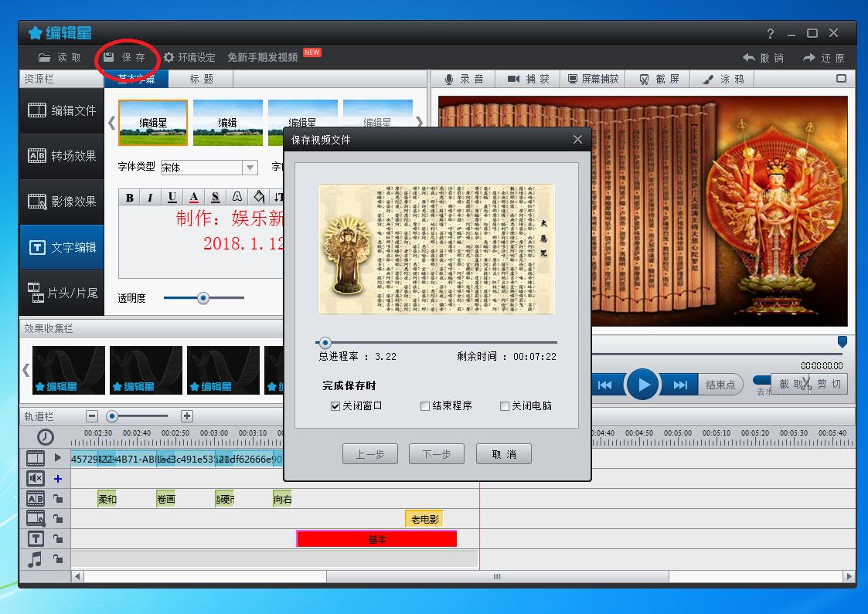Click the timeline zoom-in plus icon
Viewport: 868px width, 614px height.
pos(186,416)
